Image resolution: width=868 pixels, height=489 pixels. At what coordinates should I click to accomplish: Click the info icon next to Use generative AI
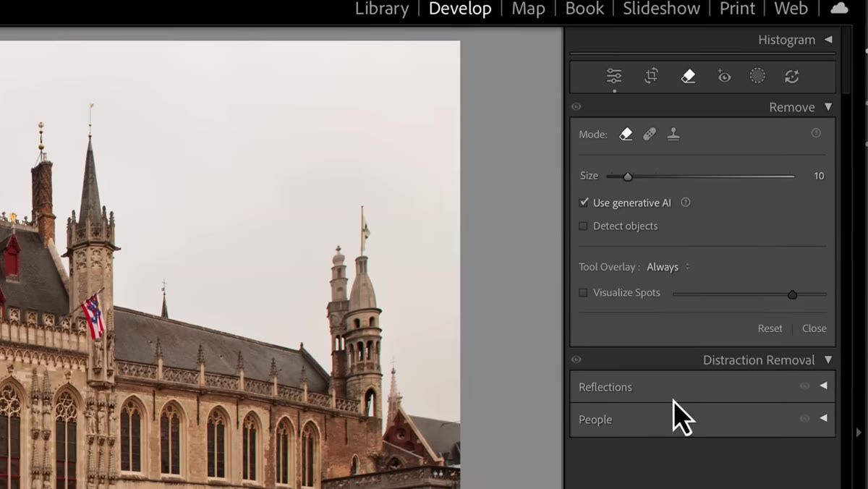pyautogui.click(x=686, y=203)
